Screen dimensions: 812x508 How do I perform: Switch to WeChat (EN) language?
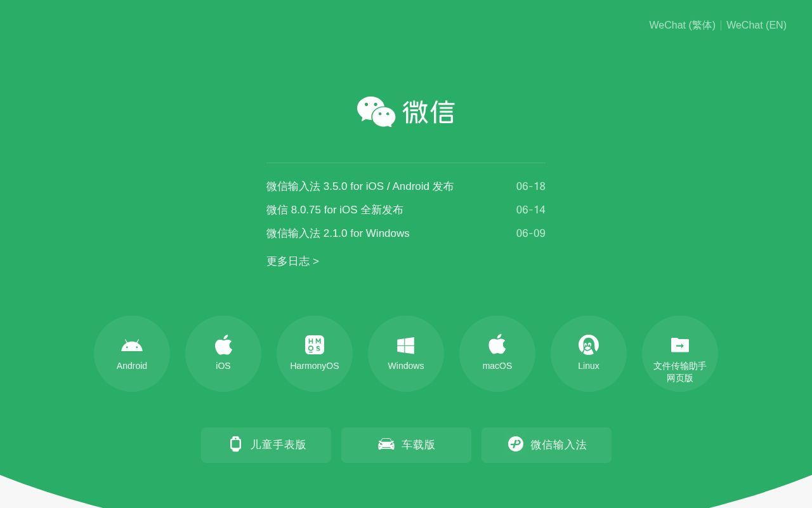click(x=756, y=25)
